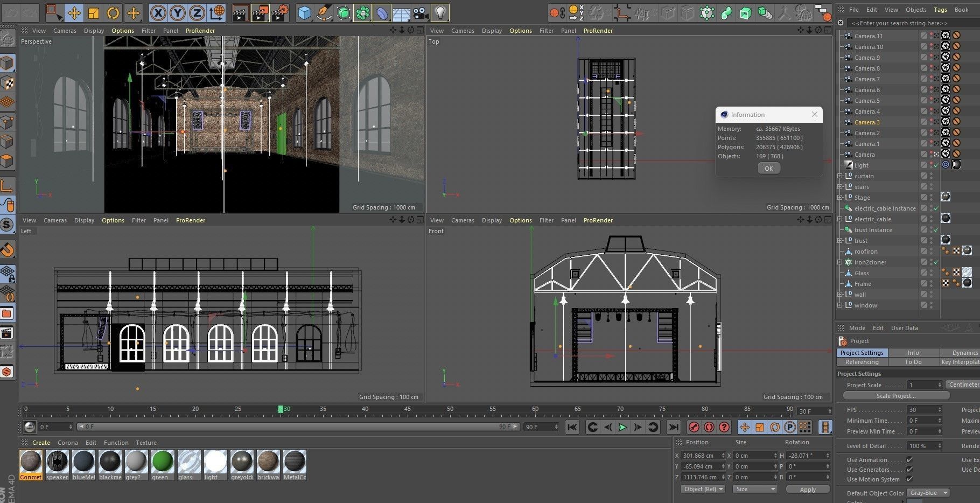Expand the Stage object in the tree
The width and height of the screenshot is (980, 503).
click(x=840, y=198)
